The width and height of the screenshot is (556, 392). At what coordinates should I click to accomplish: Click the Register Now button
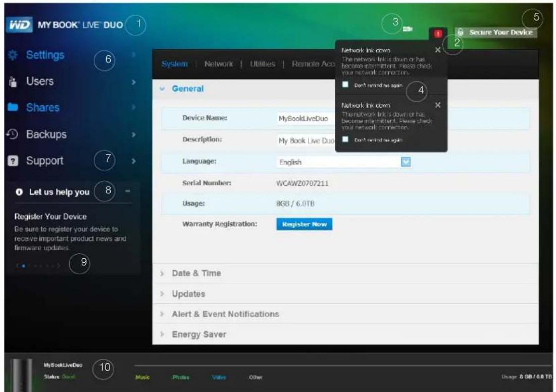(x=304, y=224)
